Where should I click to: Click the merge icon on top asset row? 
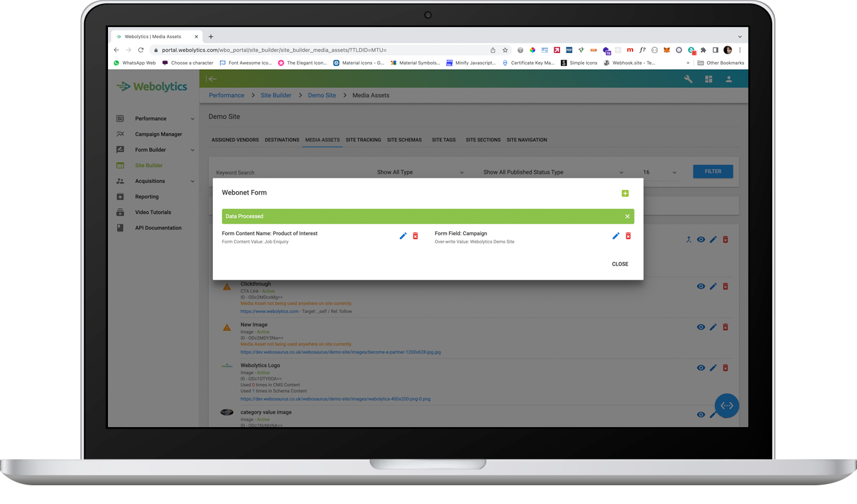(x=688, y=240)
